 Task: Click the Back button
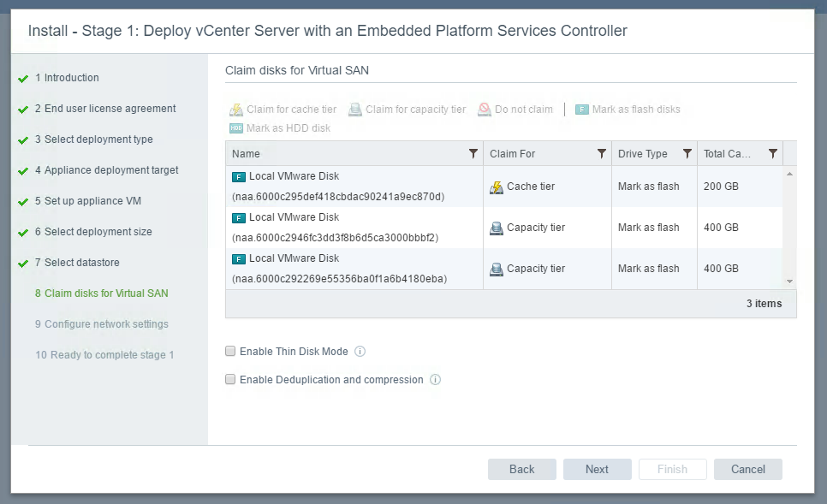521,469
